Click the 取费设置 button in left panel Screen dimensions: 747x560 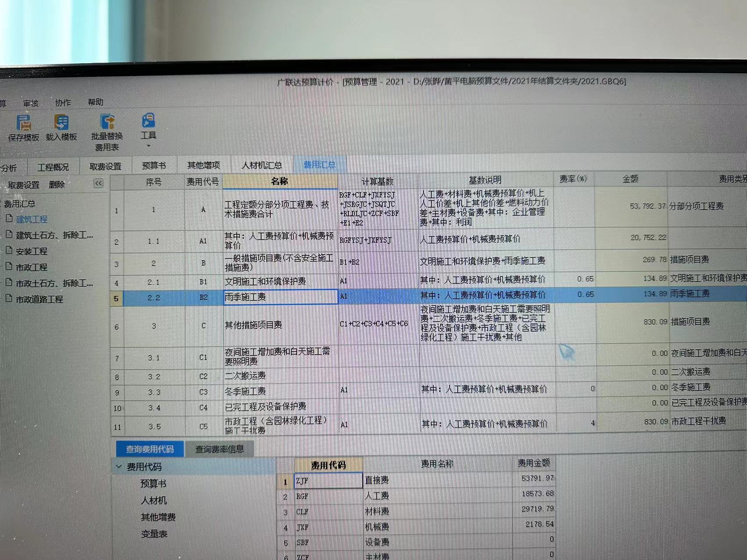[x=24, y=185]
